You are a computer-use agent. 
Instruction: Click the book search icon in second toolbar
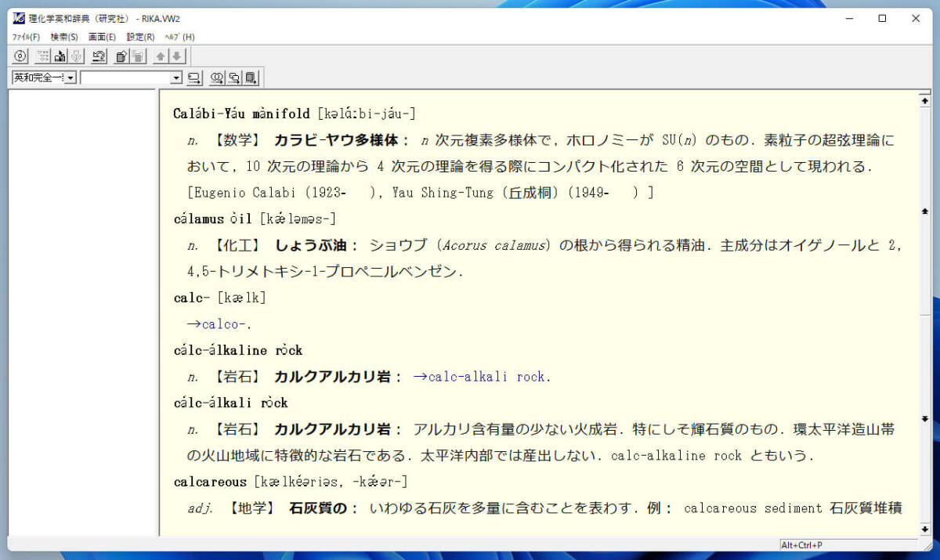[x=250, y=78]
